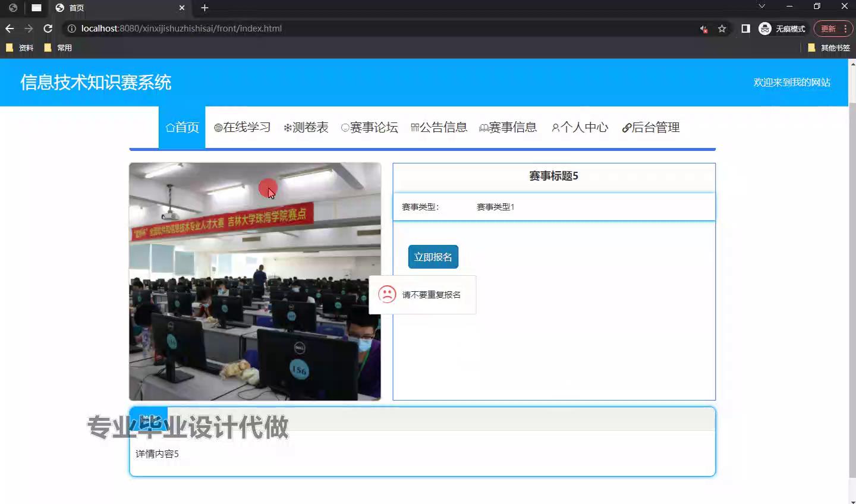Open a new tab with plus icon
The image size is (856, 504).
point(204,8)
